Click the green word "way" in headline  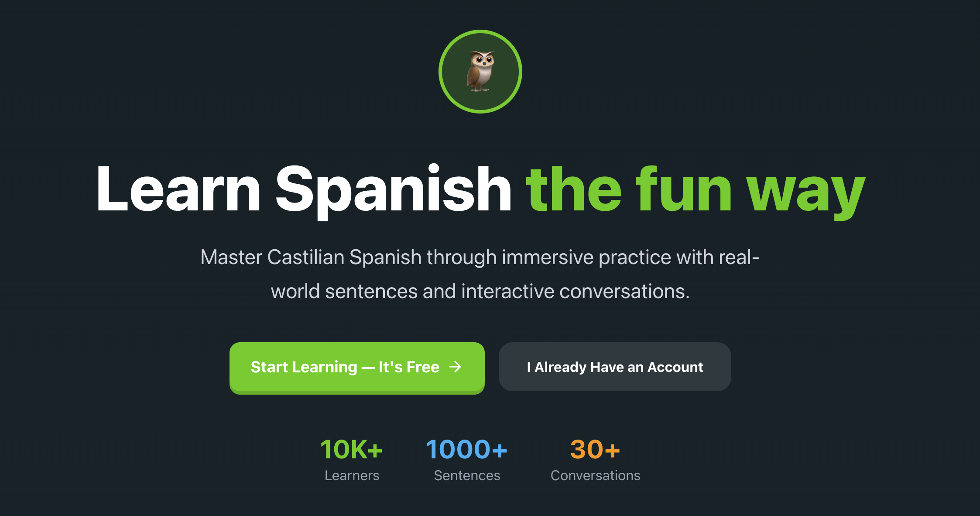(x=805, y=192)
